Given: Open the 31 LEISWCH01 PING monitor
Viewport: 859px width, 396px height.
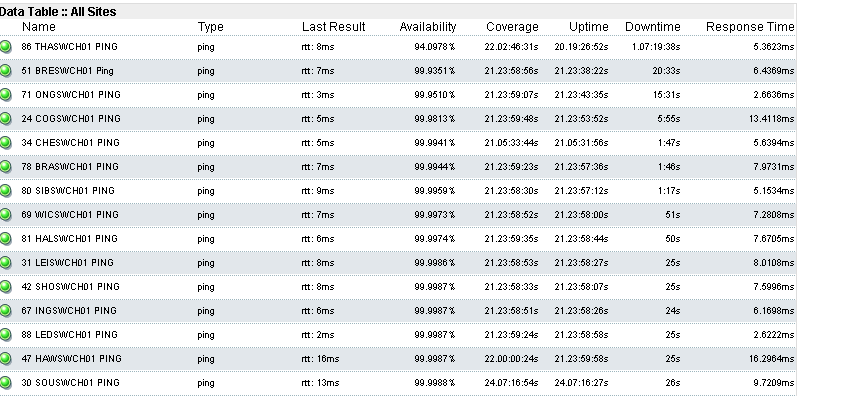Looking at the screenshot, I should coord(67,262).
